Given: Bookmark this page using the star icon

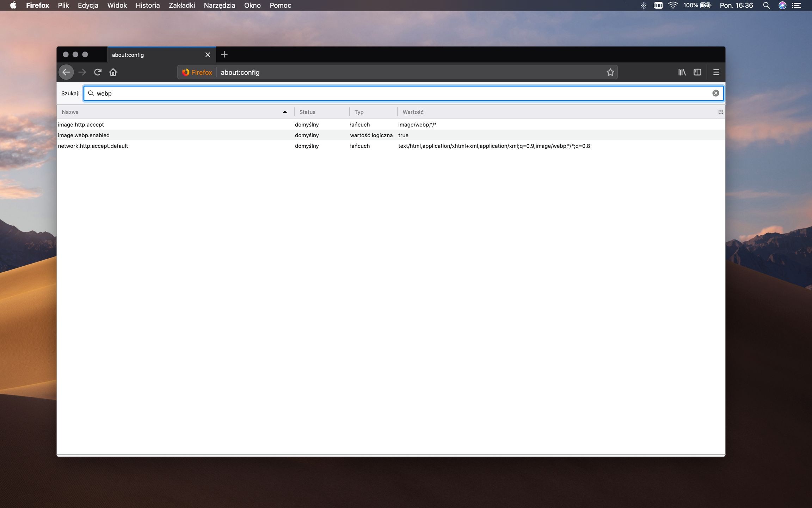Looking at the screenshot, I should pos(610,72).
